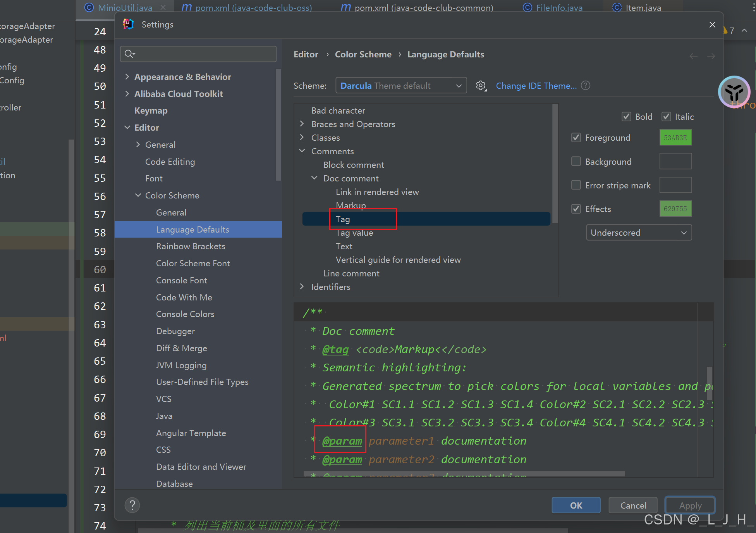Click the Foreground color swatch 53AB3E
756x533 pixels.
coord(675,138)
